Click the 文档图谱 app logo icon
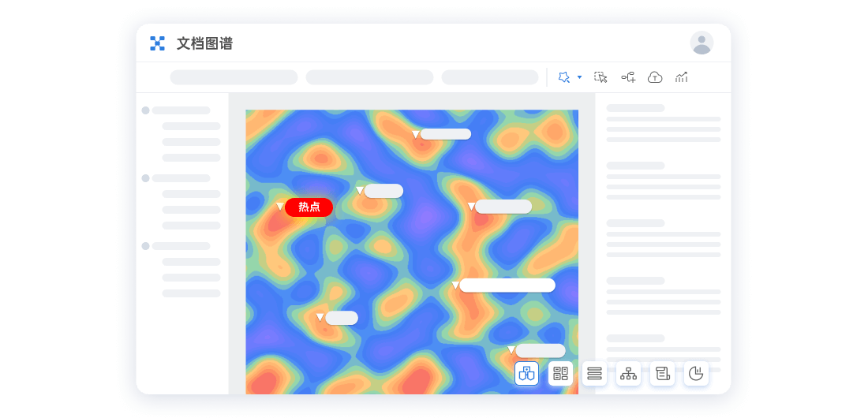This screenshot has width=868, height=418. pyautogui.click(x=157, y=43)
